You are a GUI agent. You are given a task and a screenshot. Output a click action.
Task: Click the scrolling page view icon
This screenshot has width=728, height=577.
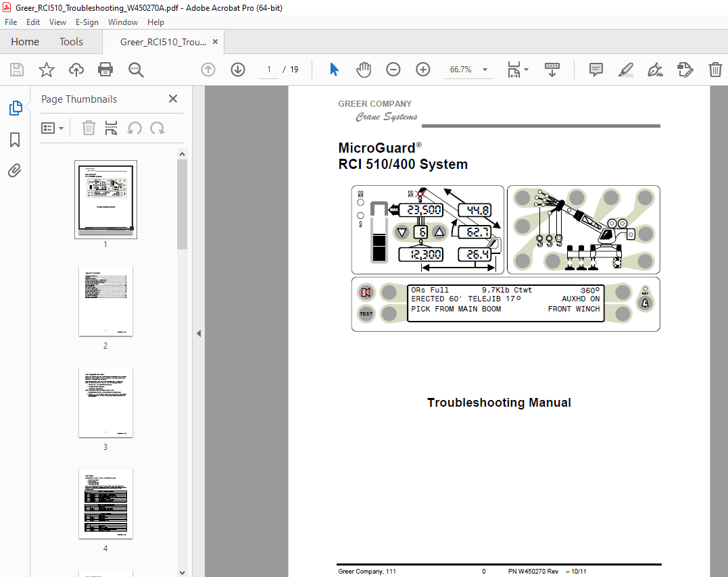(552, 70)
